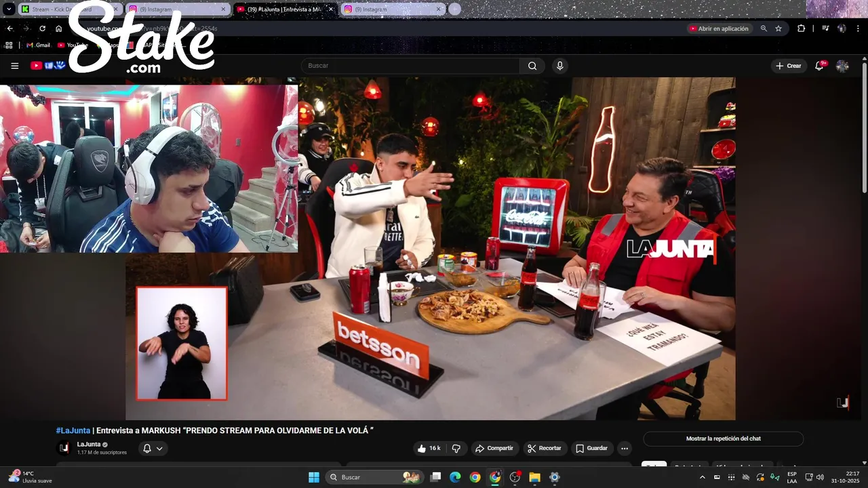Click Guardar save button
The height and width of the screenshot is (488, 868).
pos(592,448)
